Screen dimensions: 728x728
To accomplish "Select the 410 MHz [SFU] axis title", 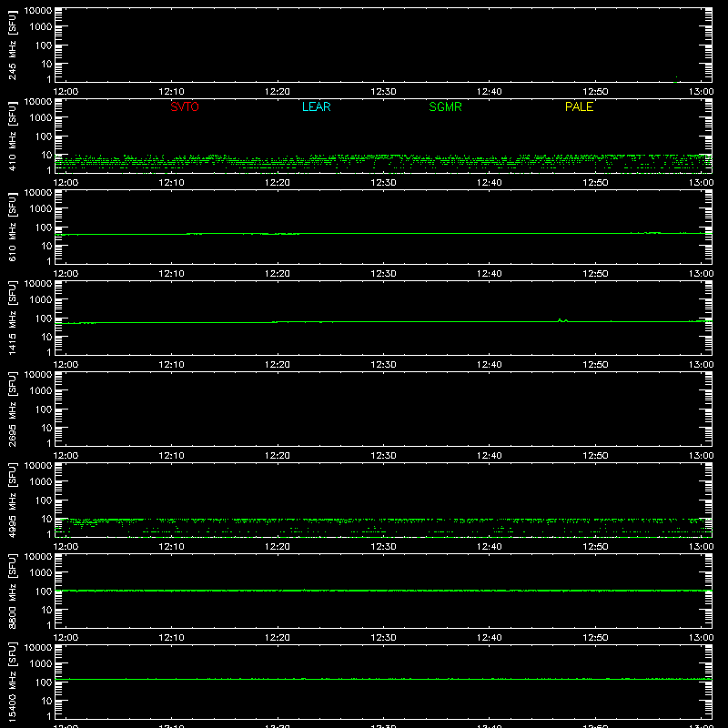I will [x=12, y=136].
